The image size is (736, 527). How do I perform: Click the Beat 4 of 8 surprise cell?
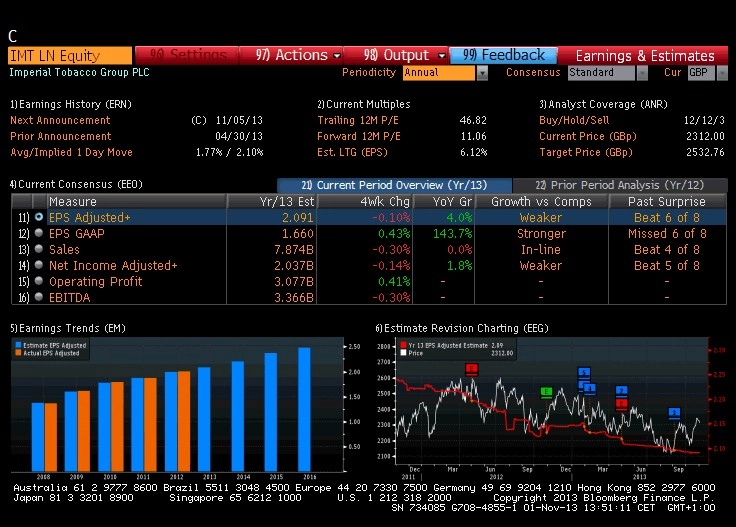pos(667,249)
